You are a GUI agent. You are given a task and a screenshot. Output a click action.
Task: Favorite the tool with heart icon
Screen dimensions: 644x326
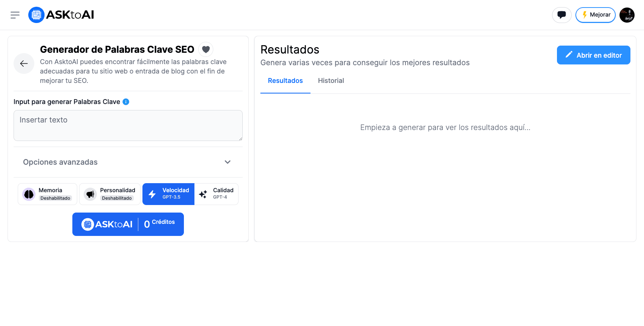pos(206,49)
